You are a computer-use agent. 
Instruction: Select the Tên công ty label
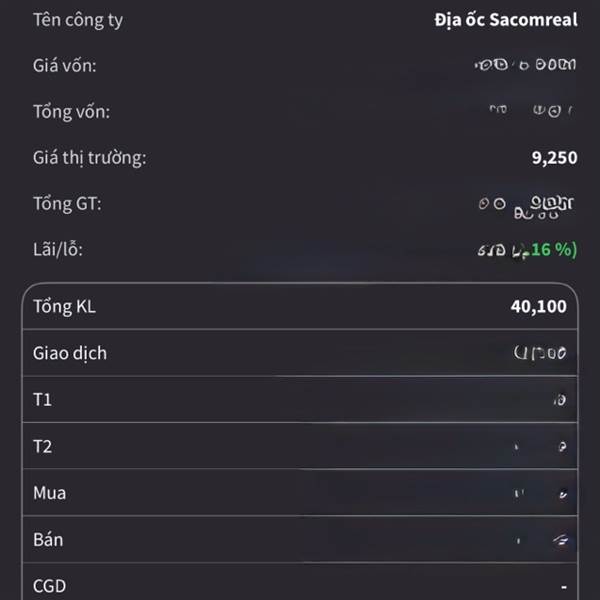tap(78, 20)
